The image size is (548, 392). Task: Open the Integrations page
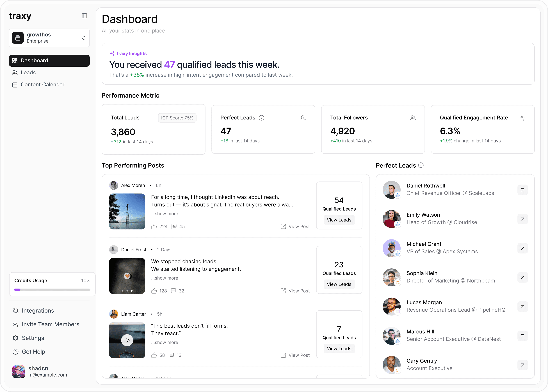(x=38, y=311)
